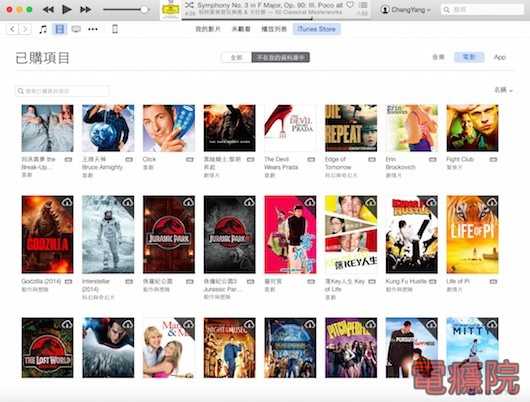Download Life of Pi via cloud icon
The width and height of the screenshot is (530, 402).
492,202
